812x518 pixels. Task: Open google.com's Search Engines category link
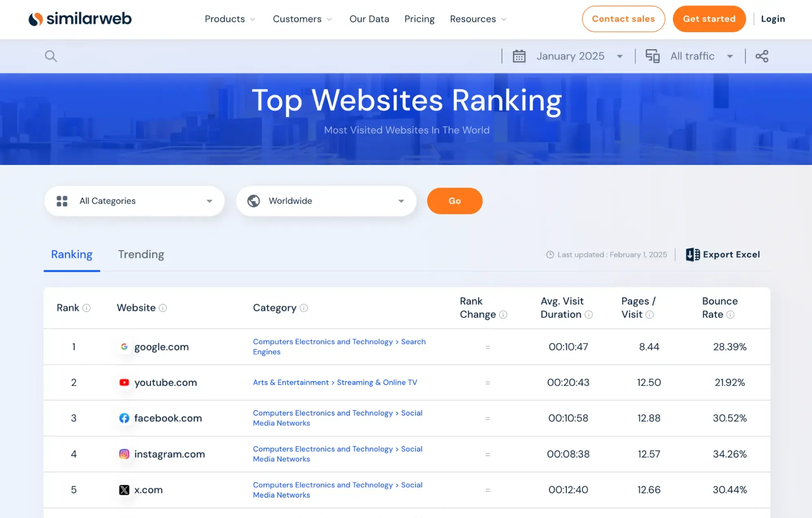[339, 347]
